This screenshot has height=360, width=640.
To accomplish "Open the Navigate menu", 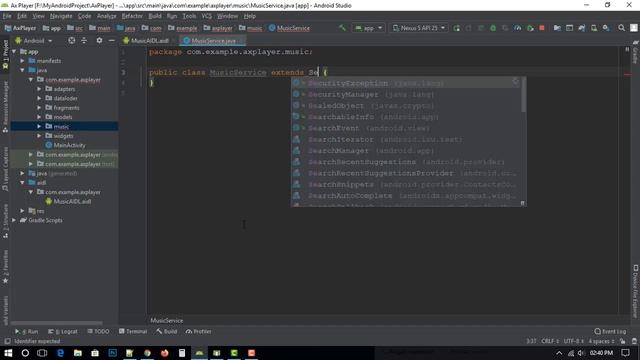I will tap(61, 16).
